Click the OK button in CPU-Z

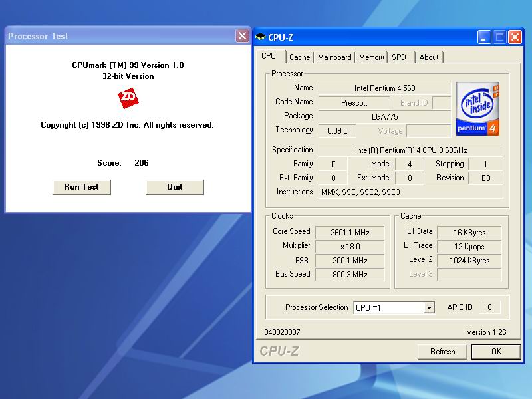coord(496,352)
